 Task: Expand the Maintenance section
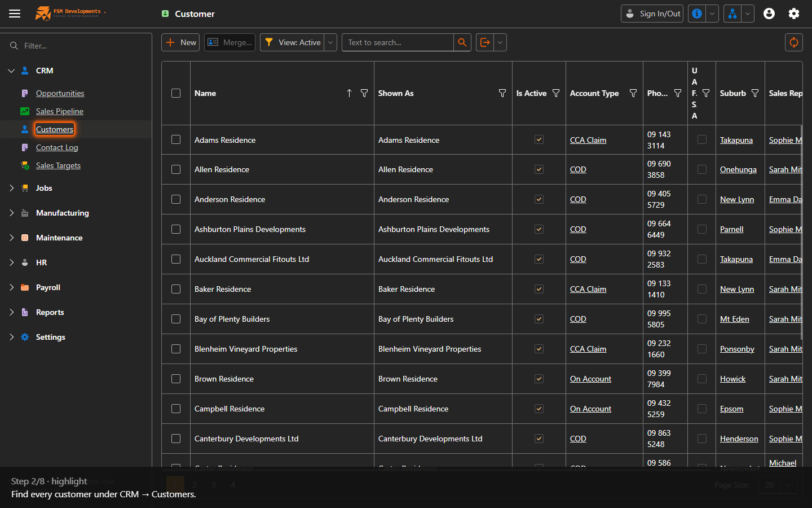[11, 238]
